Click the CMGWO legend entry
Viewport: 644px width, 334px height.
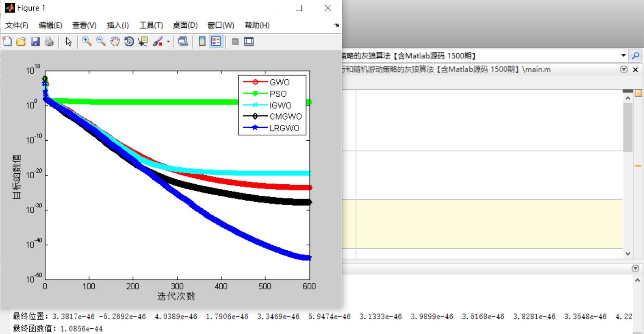[272, 116]
